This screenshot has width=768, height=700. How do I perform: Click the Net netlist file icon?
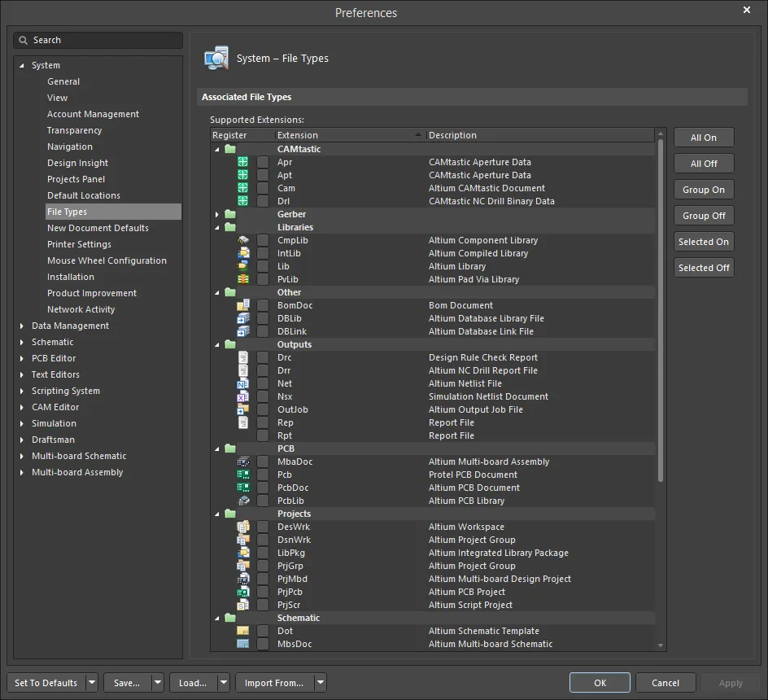coord(243,383)
